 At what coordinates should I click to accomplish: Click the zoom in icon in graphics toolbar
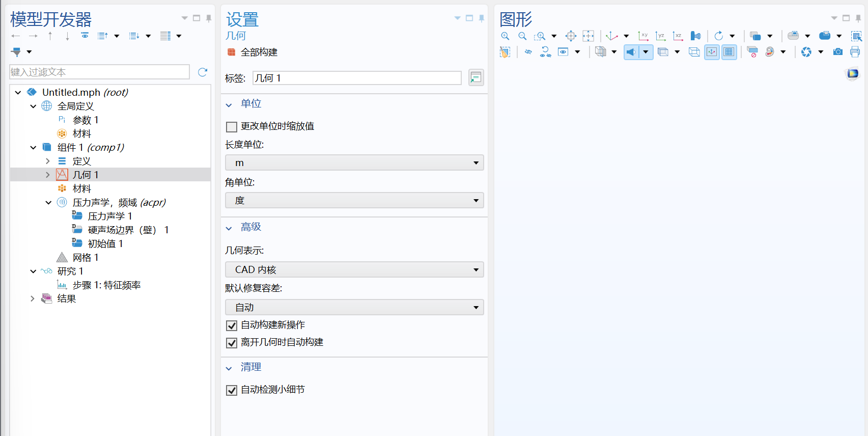tap(505, 36)
